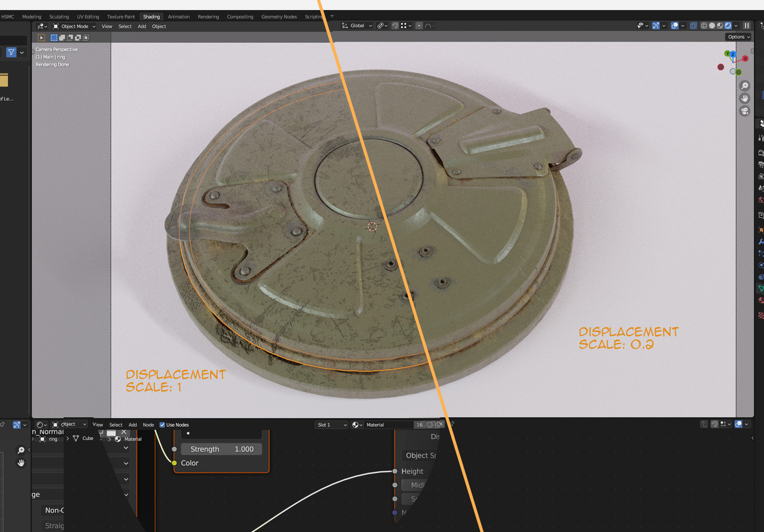This screenshot has height=532, width=764.
Task: Pause the viewport render preview
Action: (747, 26)
